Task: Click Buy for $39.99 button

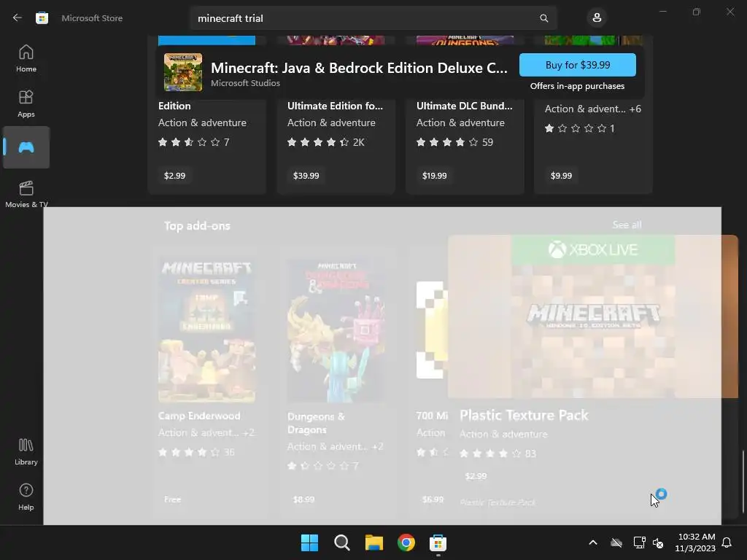Action: click(578, 65)
